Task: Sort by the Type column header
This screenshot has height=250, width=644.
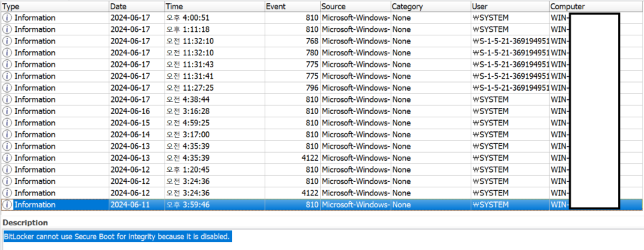Action: (55, 7)
